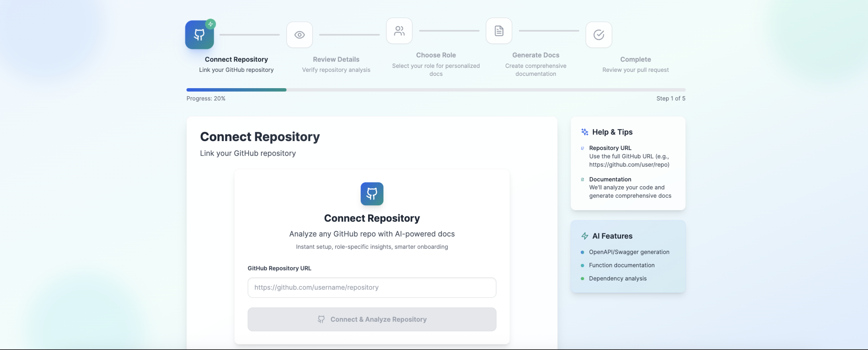Image resolution: width=868 pixels, height=350 pixels.
Task: Click the "Dependency analysis" feature text
Action: (617, 278)
